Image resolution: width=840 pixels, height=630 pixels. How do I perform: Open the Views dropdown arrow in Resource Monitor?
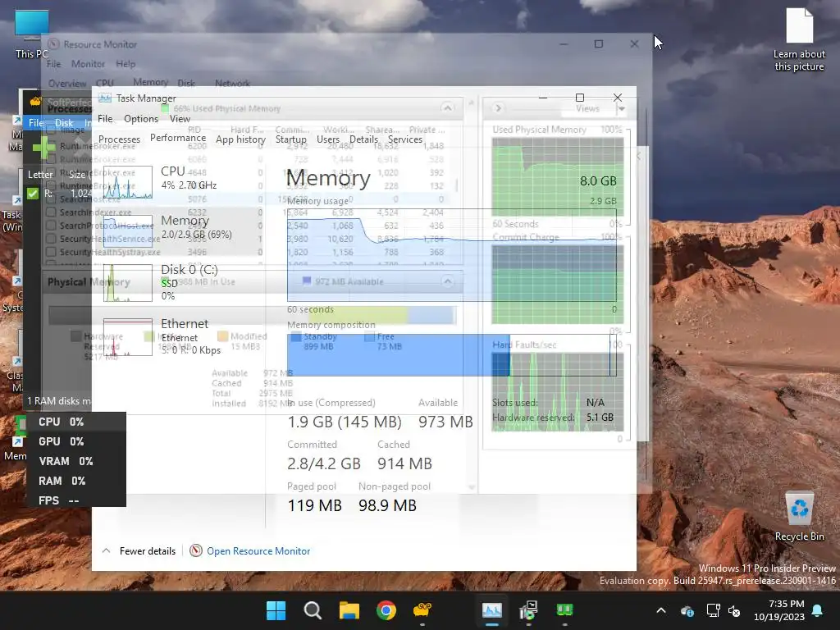[x=622, y=108]
